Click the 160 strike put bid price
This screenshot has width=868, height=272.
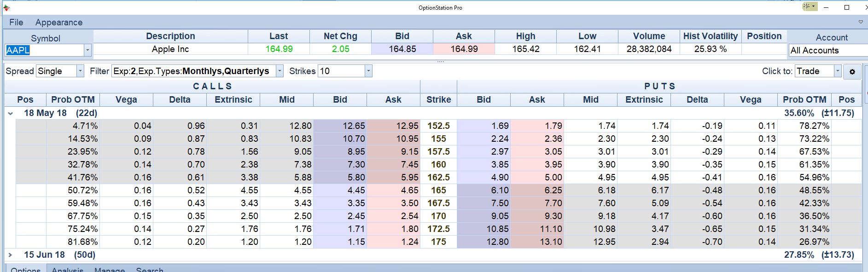click(x=484, y=164)
